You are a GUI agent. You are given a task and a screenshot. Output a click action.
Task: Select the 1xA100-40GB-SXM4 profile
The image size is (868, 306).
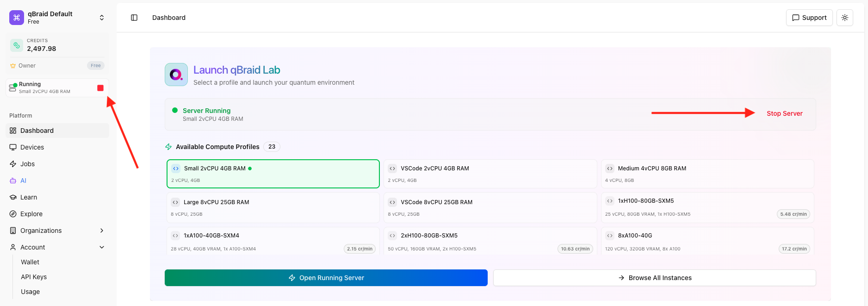pos(273,241)
